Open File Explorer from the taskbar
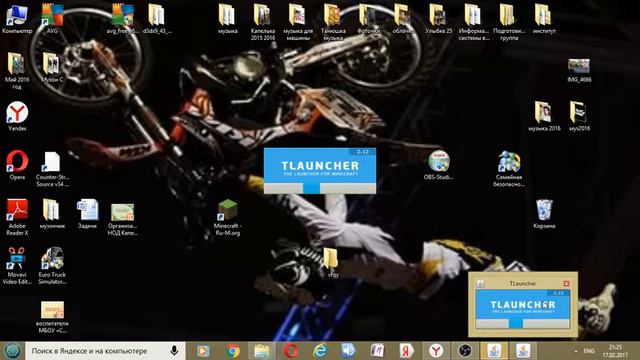Image resolution: width=640 pixels, height=360 pixels. pyautogui.click(x=262, y=351)
